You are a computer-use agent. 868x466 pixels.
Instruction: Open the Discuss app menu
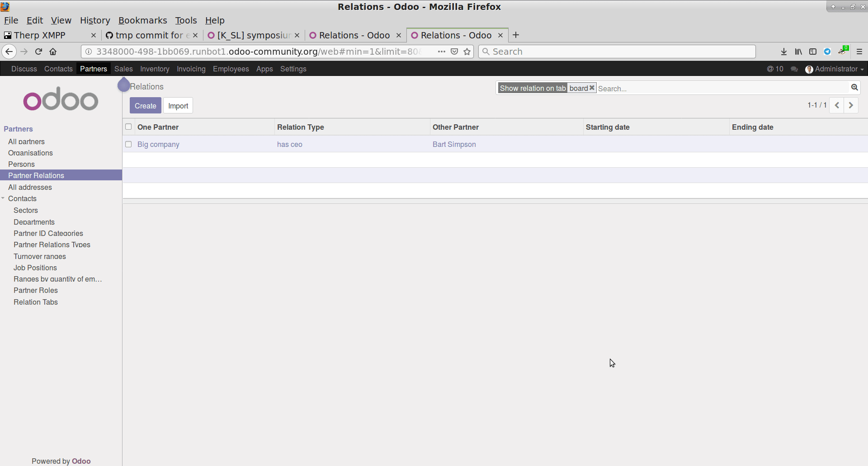pos(24,69)
